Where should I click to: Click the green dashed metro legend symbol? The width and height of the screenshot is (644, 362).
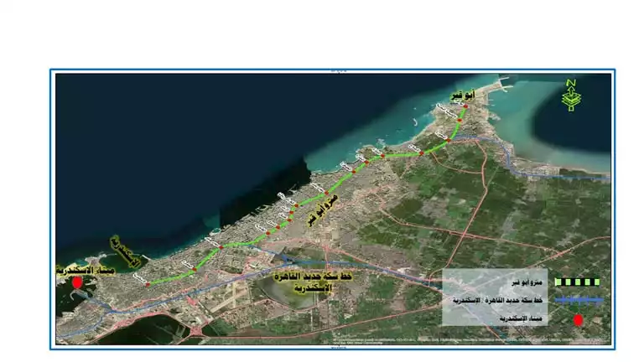576,282
